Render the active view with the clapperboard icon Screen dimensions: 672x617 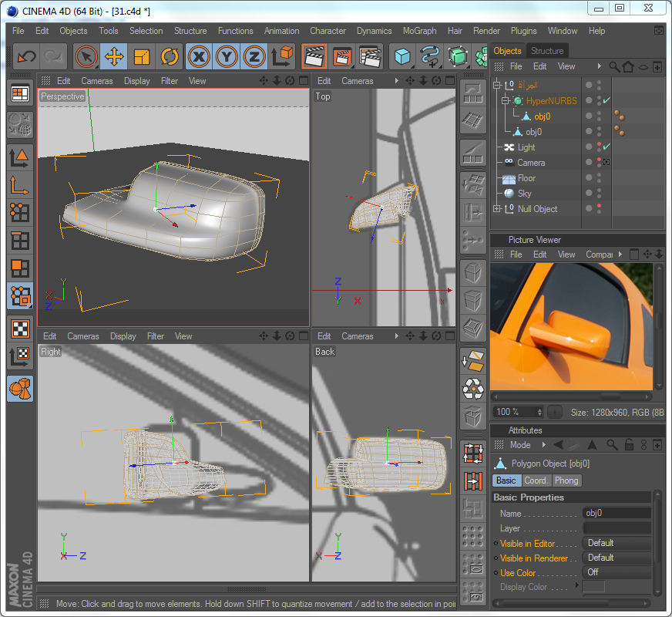pos(314,56)
